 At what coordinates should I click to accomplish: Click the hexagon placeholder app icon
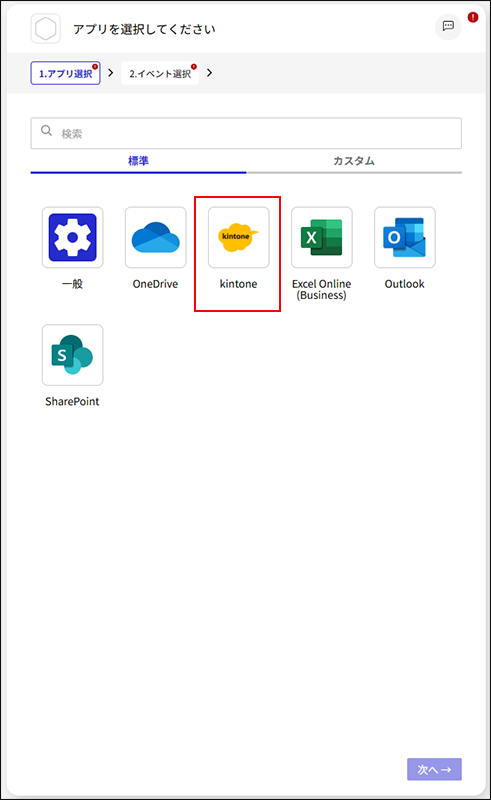[x=45, y=29]
